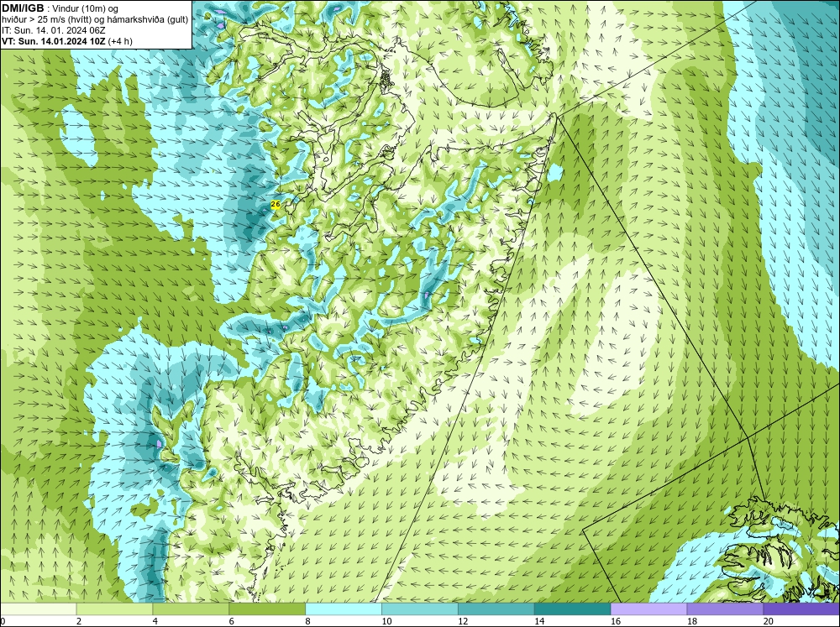Viewport: 840px width, 627px height.
Task: Select the 0–2 m/s pale legend swatch
Action: pyautogui.click(x=39, y=609)
